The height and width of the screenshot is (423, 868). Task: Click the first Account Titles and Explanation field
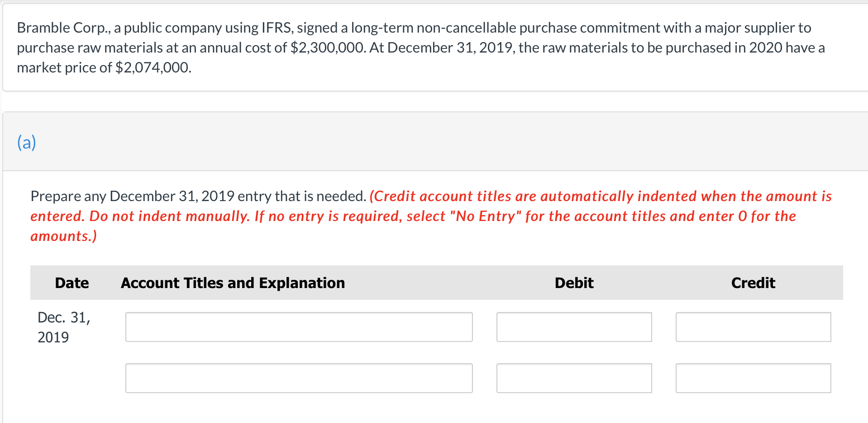point(299,327)
